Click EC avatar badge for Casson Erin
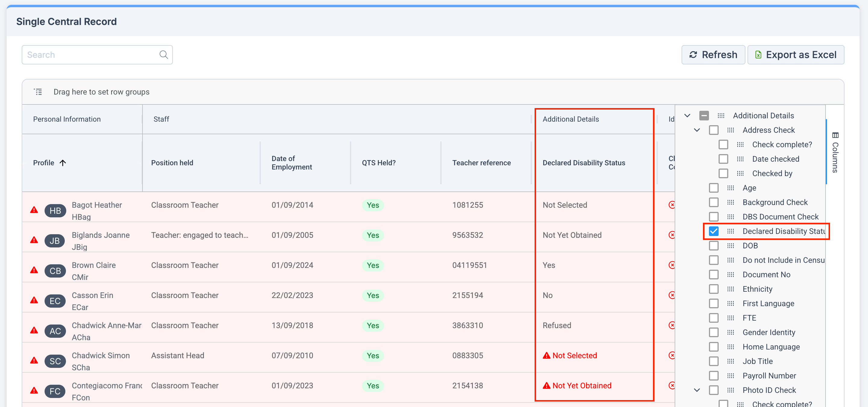The height and width of the screenshot is (407, 868). [55, 301]
